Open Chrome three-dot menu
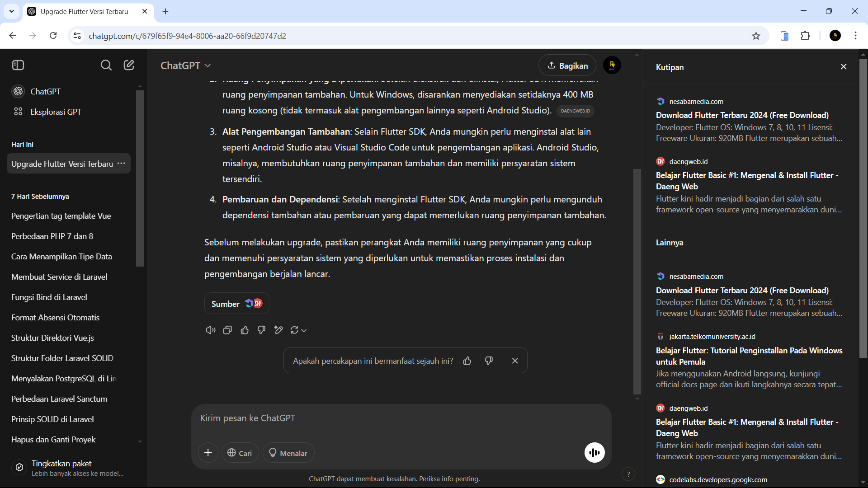This screenshot has height=488, width=868. point(855,36)
